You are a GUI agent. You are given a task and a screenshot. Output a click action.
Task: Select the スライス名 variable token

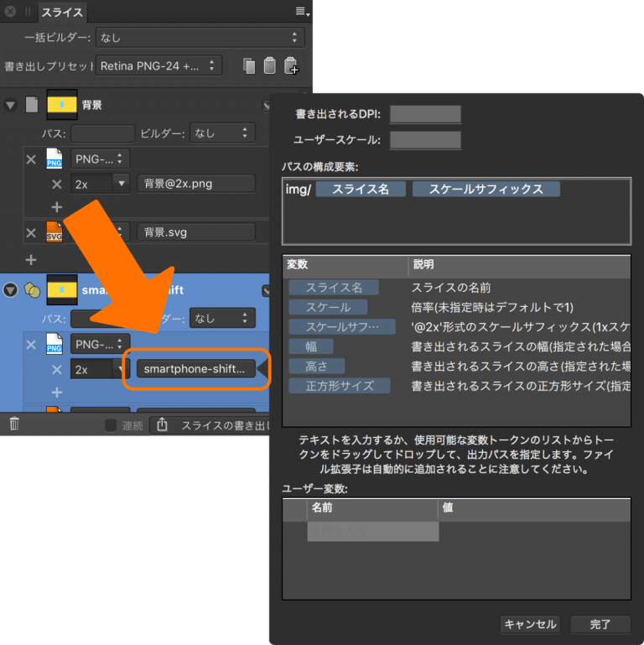pos(334,288)
